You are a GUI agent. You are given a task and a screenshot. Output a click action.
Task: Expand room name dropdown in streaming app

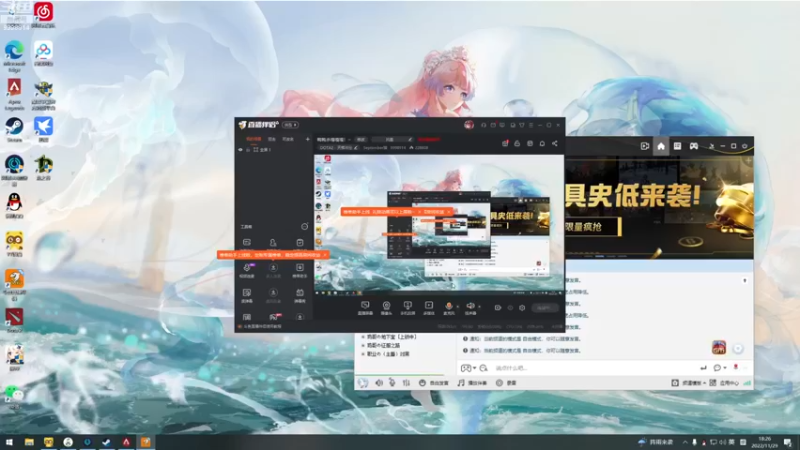[349, 139]
